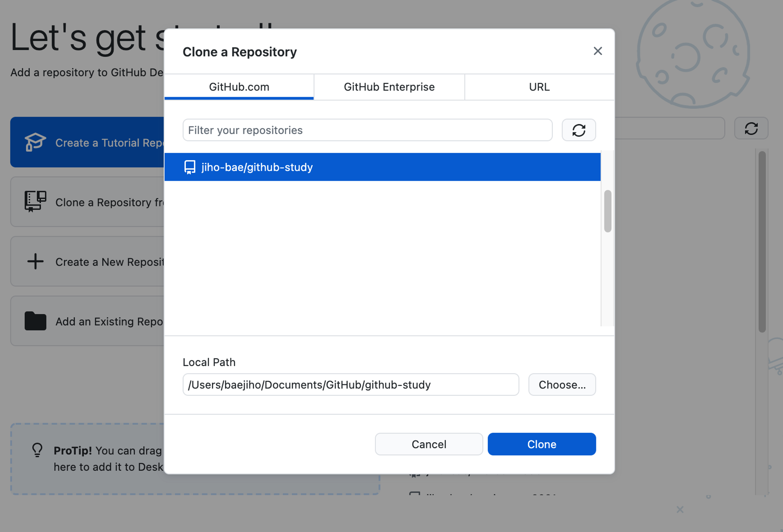783x532 pixels.
Task: Close the Clone a Repository dialog
Action: 597,51
